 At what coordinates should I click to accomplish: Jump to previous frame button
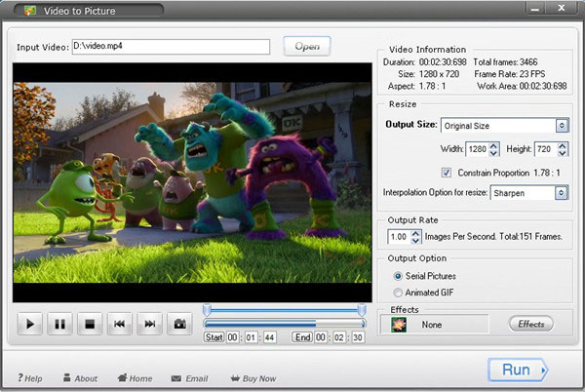[x=119, y=324]
